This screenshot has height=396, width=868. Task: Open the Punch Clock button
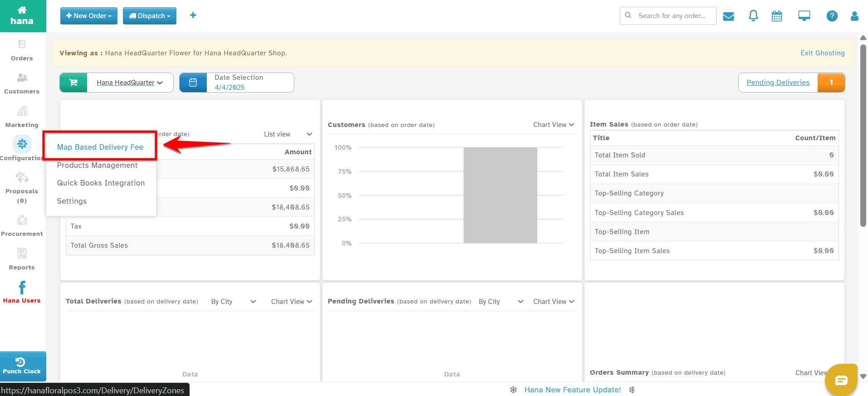point(23,366)
